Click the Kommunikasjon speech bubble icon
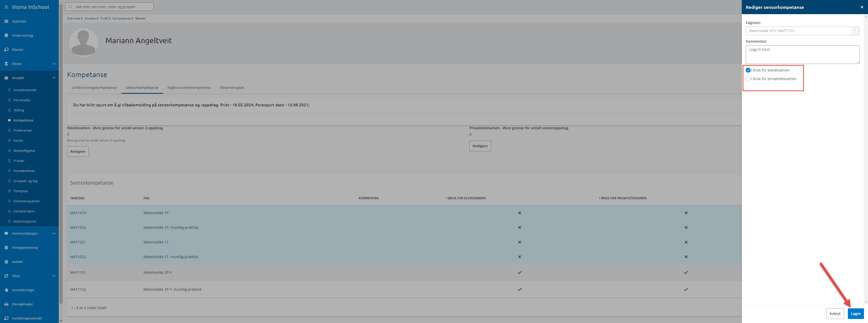The width and height of the screenshot is (868, 323). [6, 233]
